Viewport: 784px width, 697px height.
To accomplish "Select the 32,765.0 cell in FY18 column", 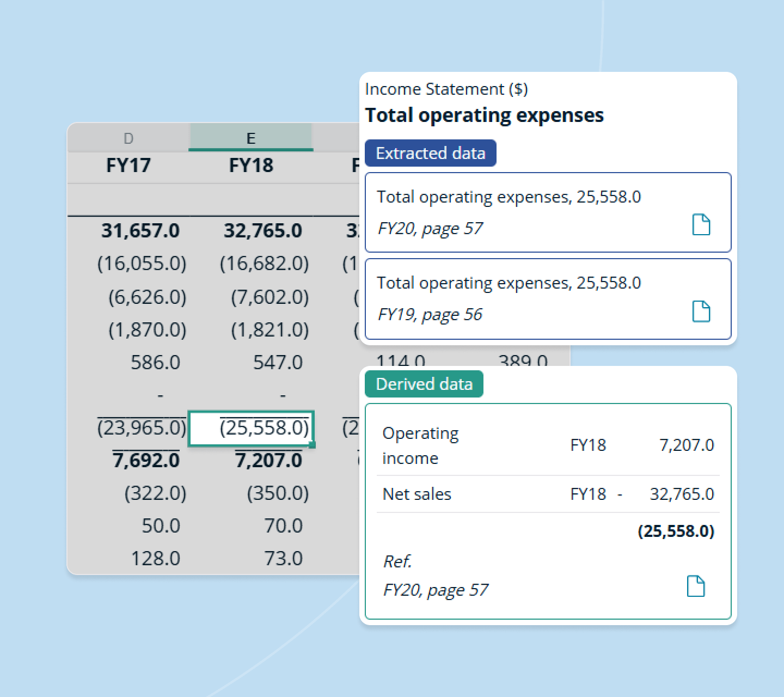I will 263,230.
